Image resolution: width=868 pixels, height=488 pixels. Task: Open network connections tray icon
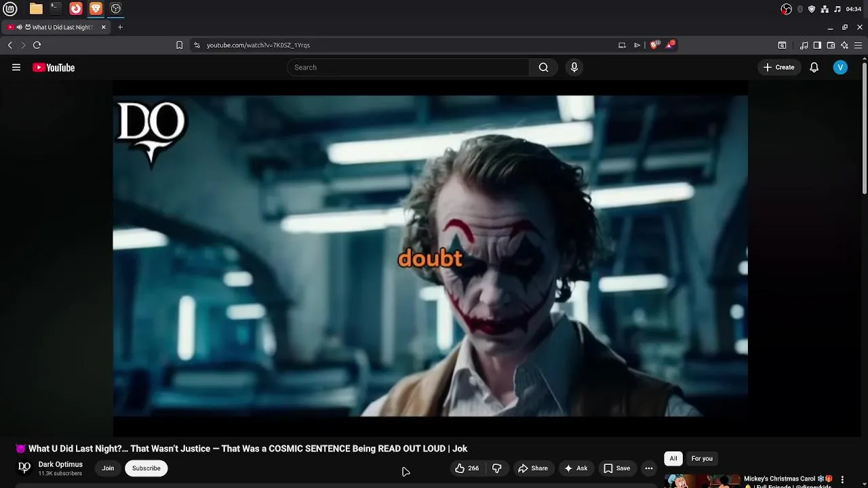pos(825,9)
